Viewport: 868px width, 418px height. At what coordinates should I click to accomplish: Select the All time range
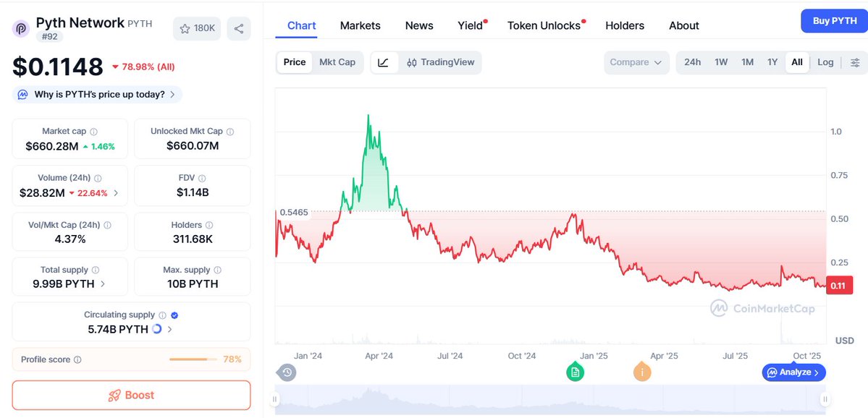tap(797, 62)
